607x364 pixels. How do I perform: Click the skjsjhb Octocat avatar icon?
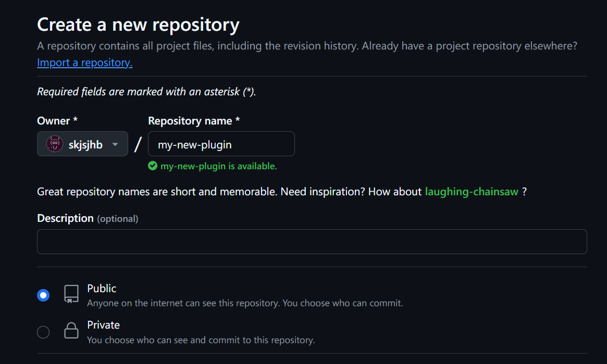(x=54, y=144)
